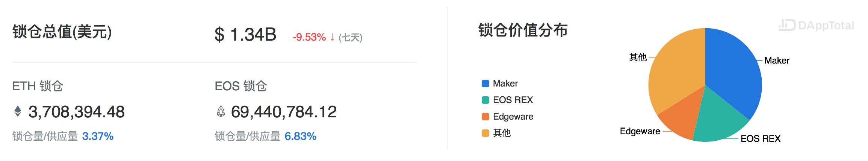Click the ETH 锁仓 value 3,708,394.48
This screenshot has height=161, width=868.
click(x=76, y=112)
